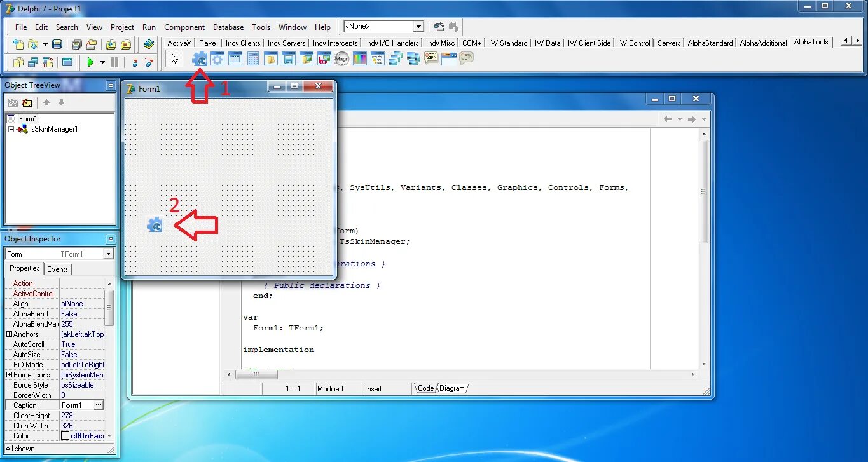Open the File menu

(21, 27)
